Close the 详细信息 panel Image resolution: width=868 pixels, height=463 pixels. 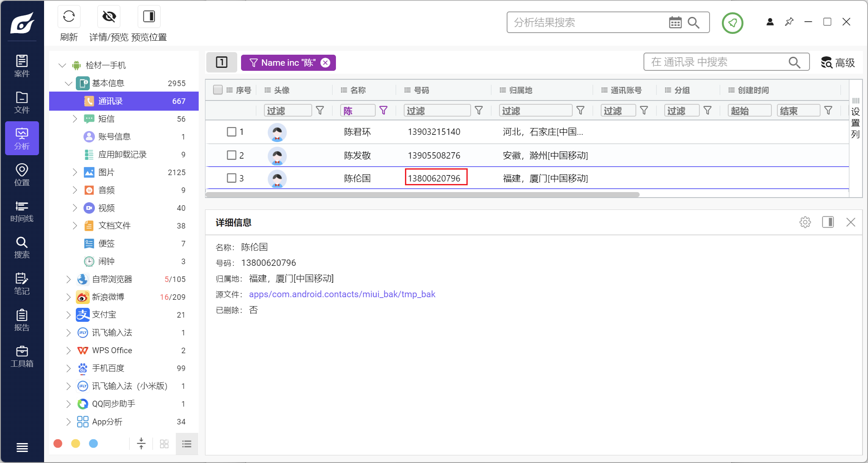point(851,222)
